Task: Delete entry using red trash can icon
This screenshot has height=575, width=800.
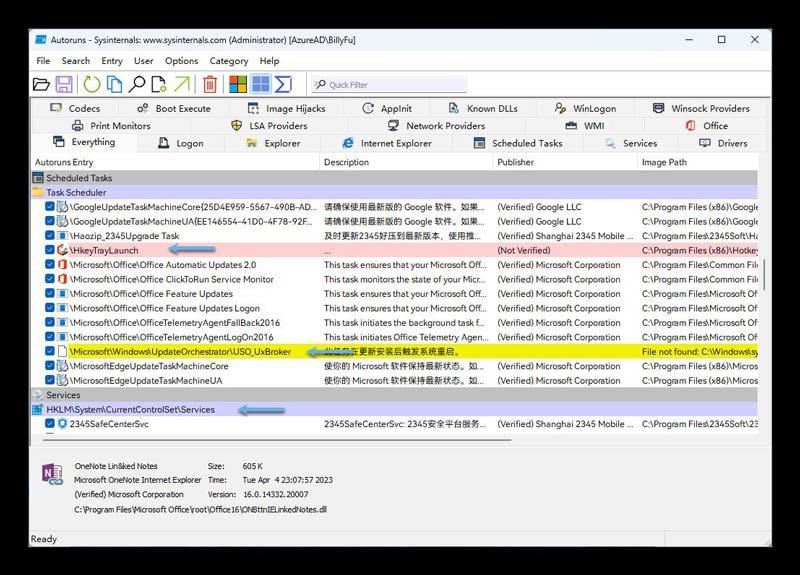Action: 210,85
